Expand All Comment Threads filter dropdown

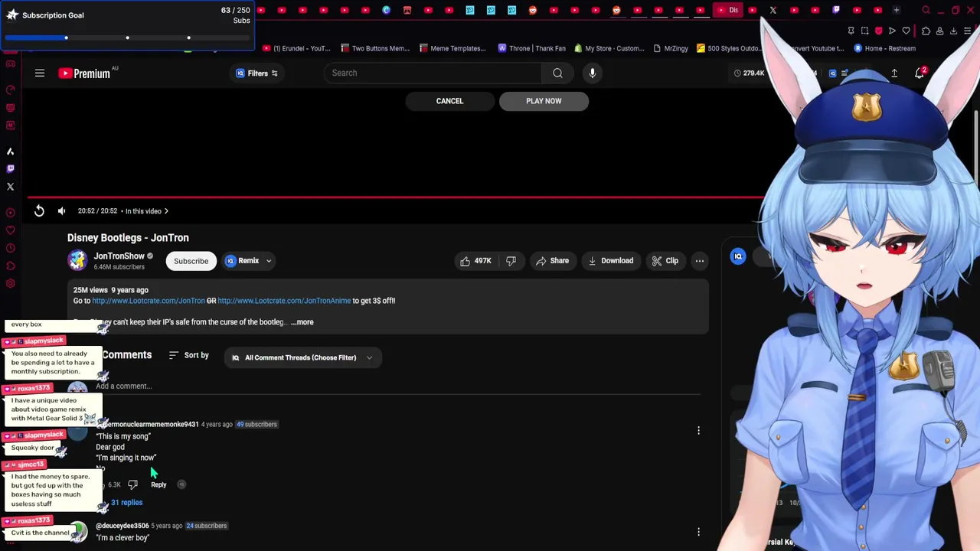pos(302,357)
